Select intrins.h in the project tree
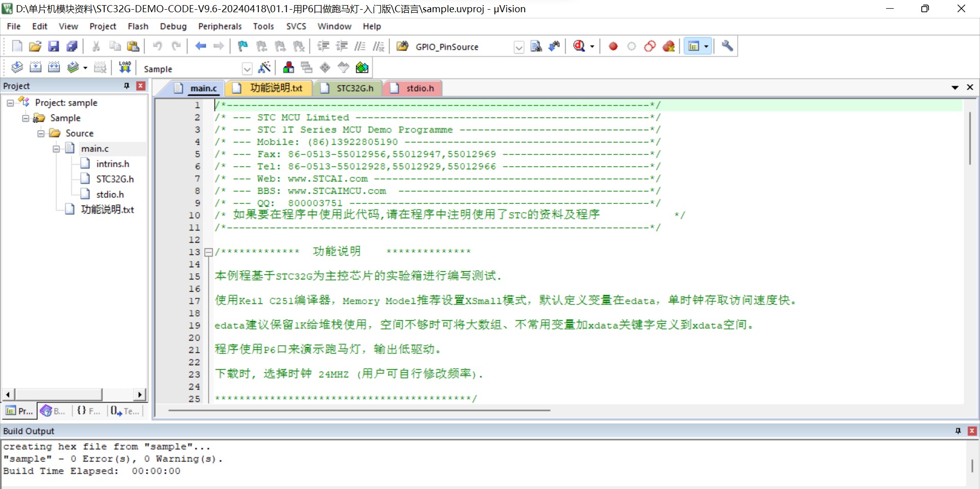 point(113,164)
